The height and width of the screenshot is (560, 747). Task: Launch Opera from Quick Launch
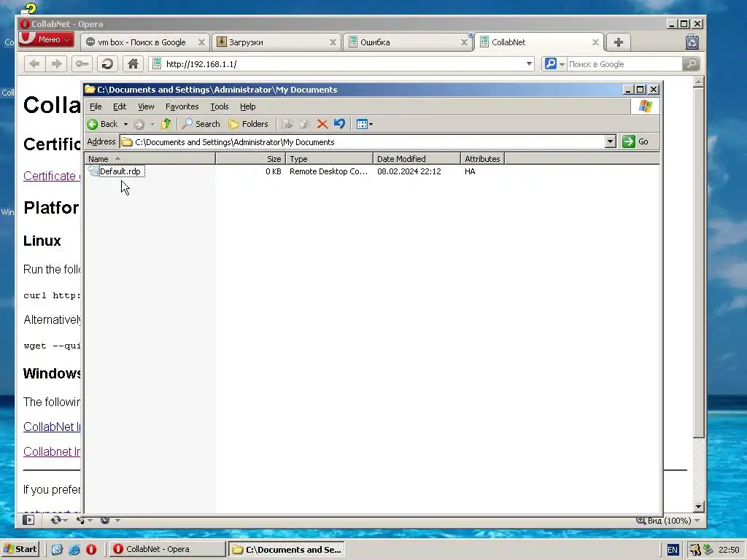pyautogui.click(x=91, y=550)
